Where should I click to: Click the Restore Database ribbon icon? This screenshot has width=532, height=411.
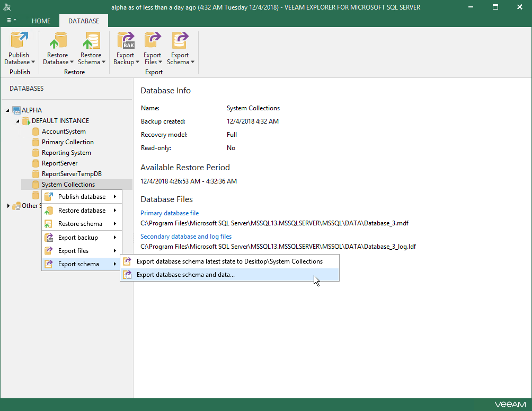click(58, 40)
